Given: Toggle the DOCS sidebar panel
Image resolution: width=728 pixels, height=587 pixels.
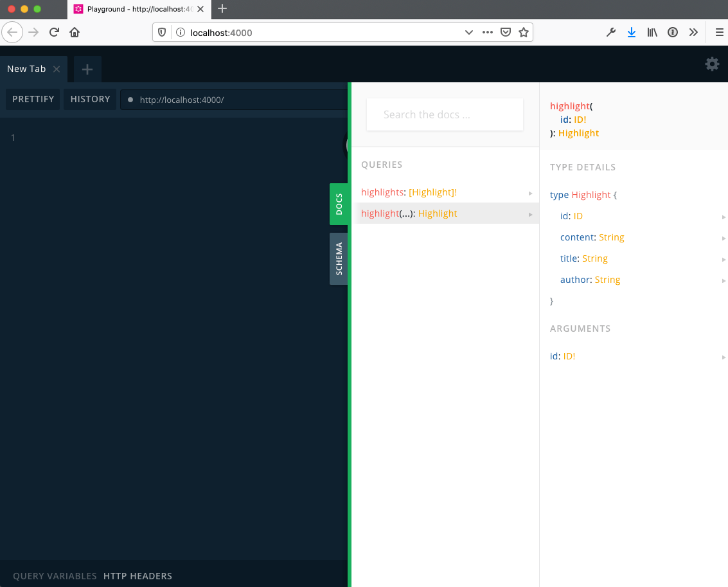Looking at the screenshot, I should click(340, 204).
